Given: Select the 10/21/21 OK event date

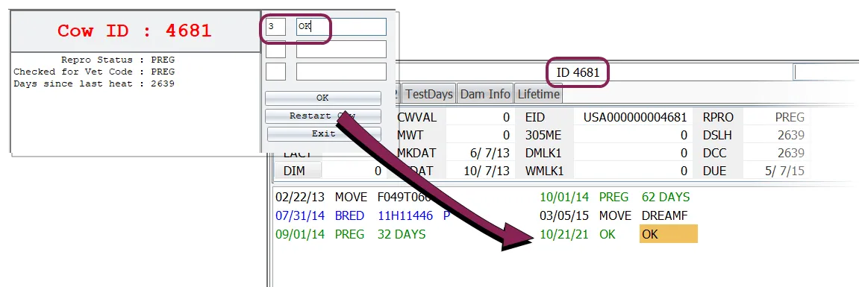Looking at the screenshot, I should point(565,235).
